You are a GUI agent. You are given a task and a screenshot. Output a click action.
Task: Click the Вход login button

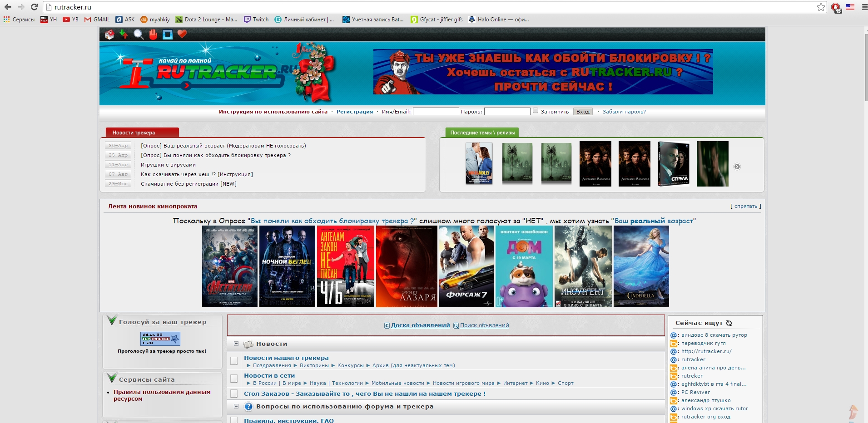pyautogui.click(x=583, y=112)
